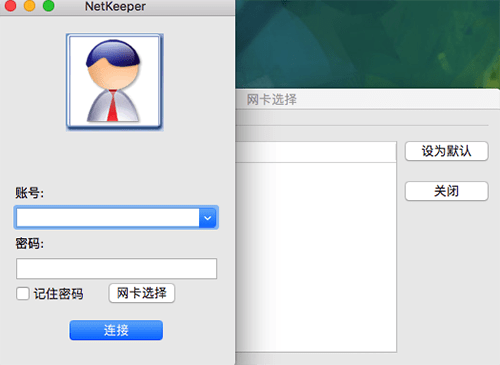Enable the 记住密码 remember password checkbox
Viewport: 500px width, 365px height.
23,294
